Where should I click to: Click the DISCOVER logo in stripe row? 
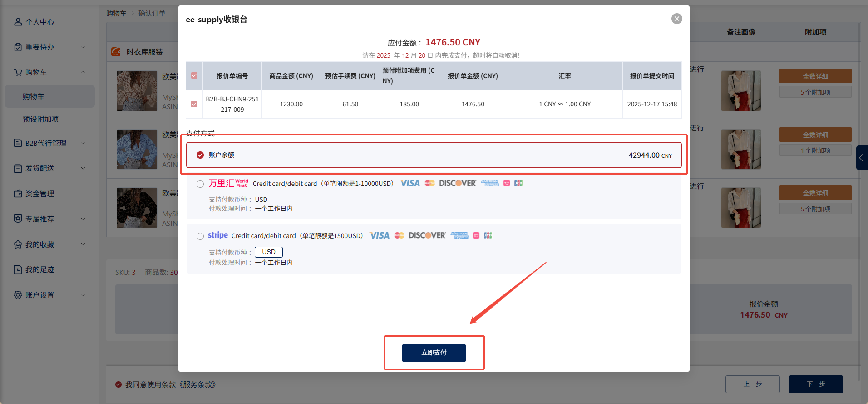point(427,235)
